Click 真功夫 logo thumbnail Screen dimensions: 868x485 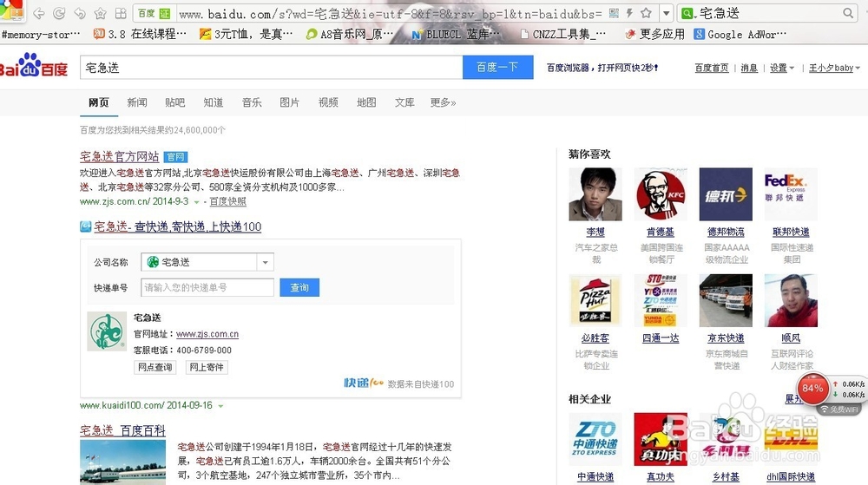[661, 439]
